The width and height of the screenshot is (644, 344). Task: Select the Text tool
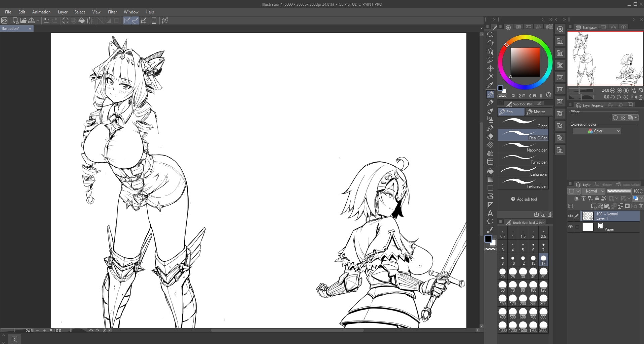490,213
